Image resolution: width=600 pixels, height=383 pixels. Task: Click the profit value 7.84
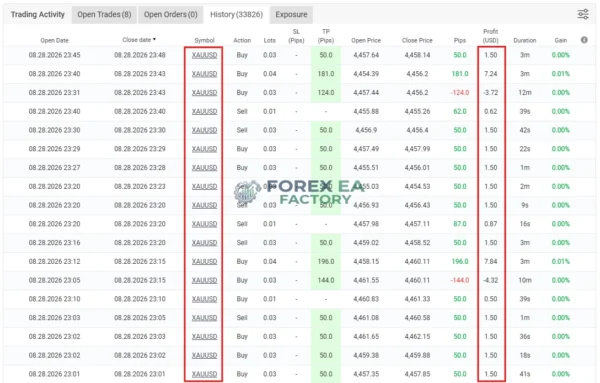click(491, 261)
